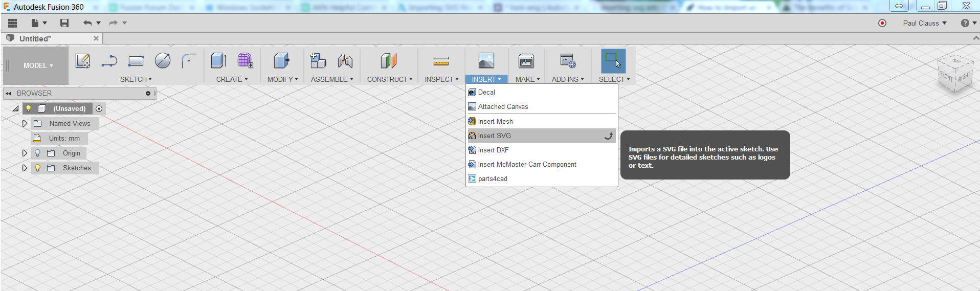Screen dimensions: 980x291
Task: Click the Create Form icon
Action: tap(246, 61)
